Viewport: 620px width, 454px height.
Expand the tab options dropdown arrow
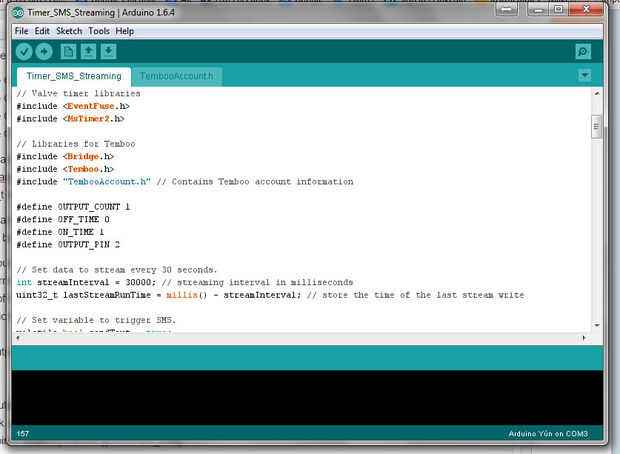(584, 75)
